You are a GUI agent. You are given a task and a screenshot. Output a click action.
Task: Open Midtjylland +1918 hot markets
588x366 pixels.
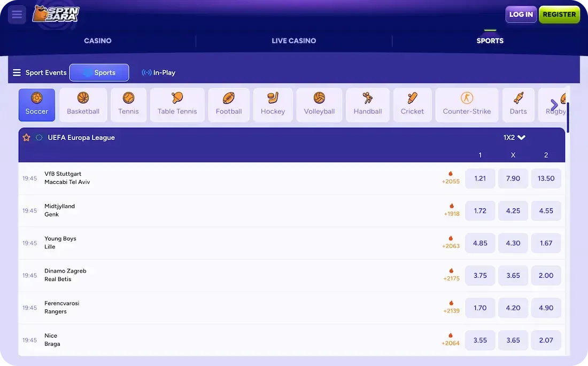click(452, 211)
